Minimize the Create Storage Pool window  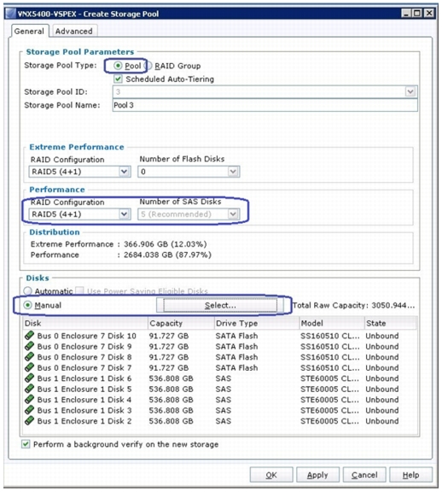406,13
